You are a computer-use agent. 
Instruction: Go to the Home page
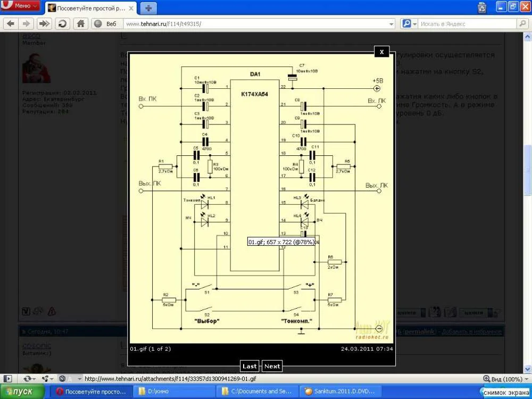click(x=80, y=23)
